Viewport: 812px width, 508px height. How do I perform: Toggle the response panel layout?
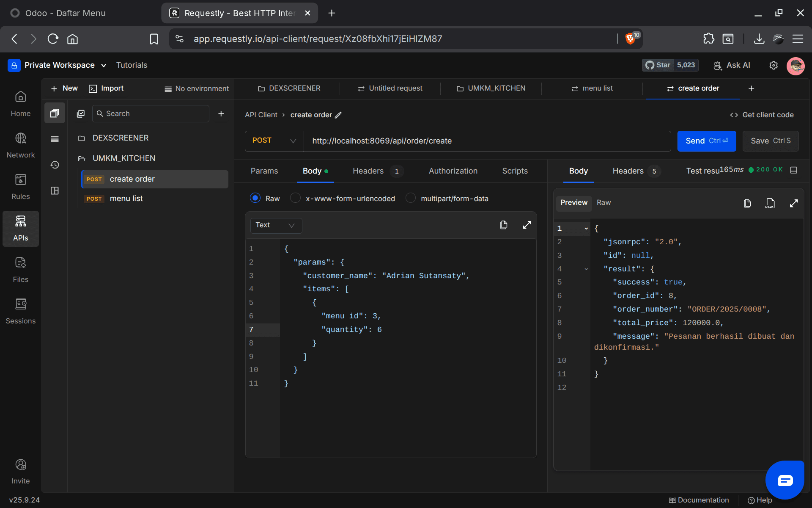[x=794, y=170]
